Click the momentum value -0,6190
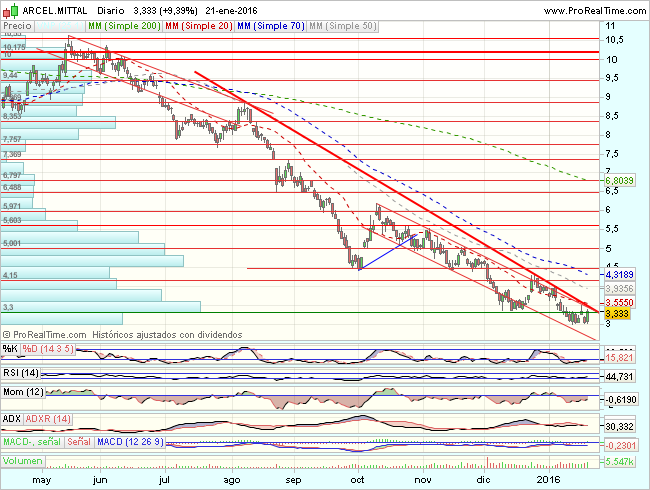Image resolution: width=650 pixels, height=490 pixels. [x=621, y=400]
